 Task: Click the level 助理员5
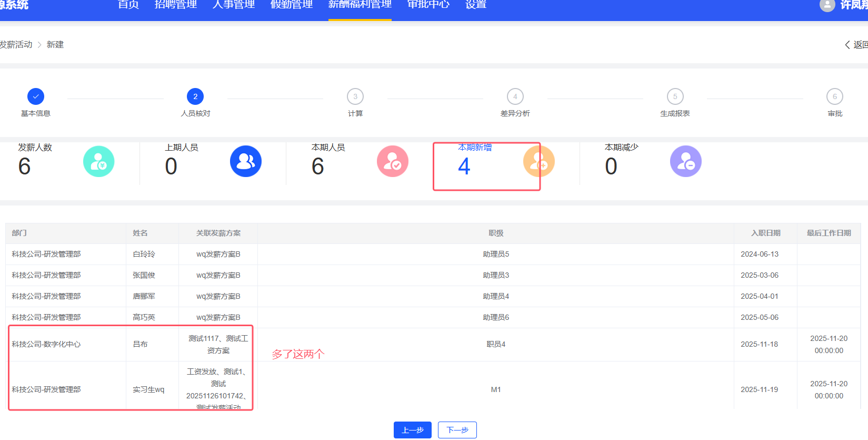496,254
